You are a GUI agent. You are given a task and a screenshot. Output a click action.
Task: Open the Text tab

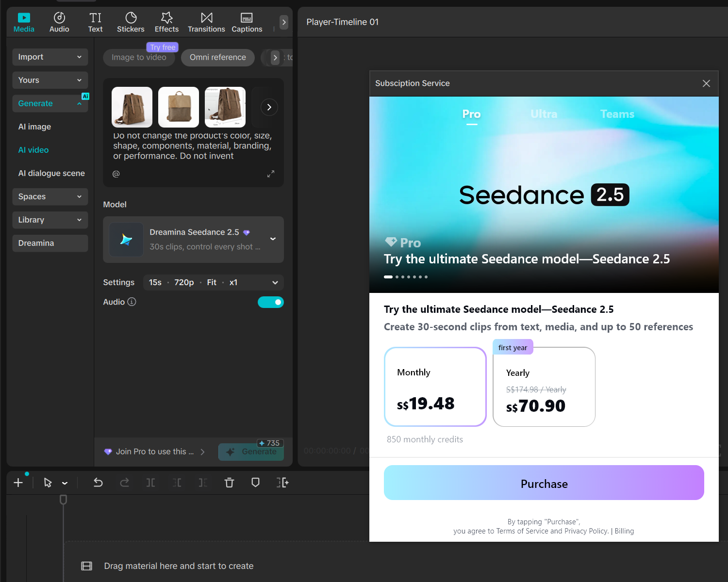pos(95,22)
